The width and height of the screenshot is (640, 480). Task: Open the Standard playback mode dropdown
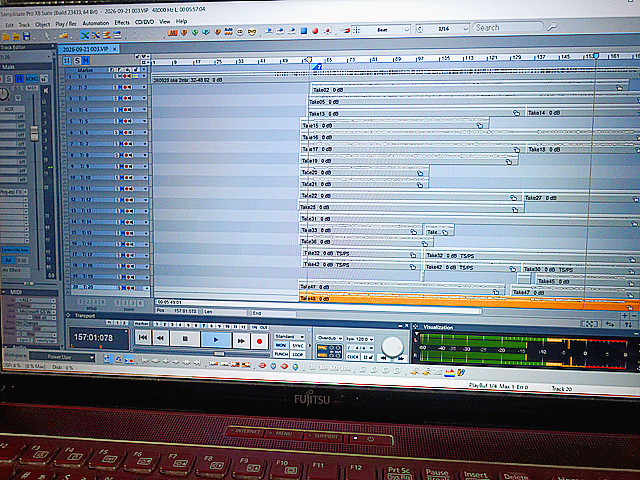(x=290, y=337)
